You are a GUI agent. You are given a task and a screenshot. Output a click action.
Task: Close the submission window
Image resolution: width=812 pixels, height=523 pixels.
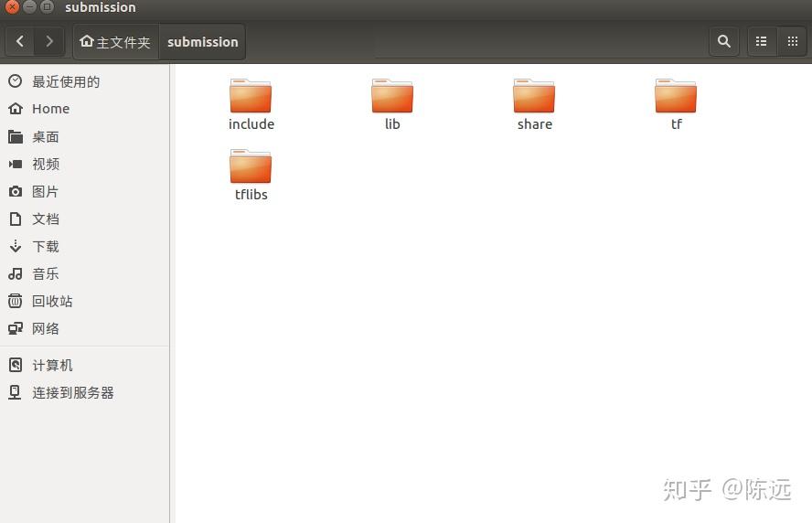point(13,6)
